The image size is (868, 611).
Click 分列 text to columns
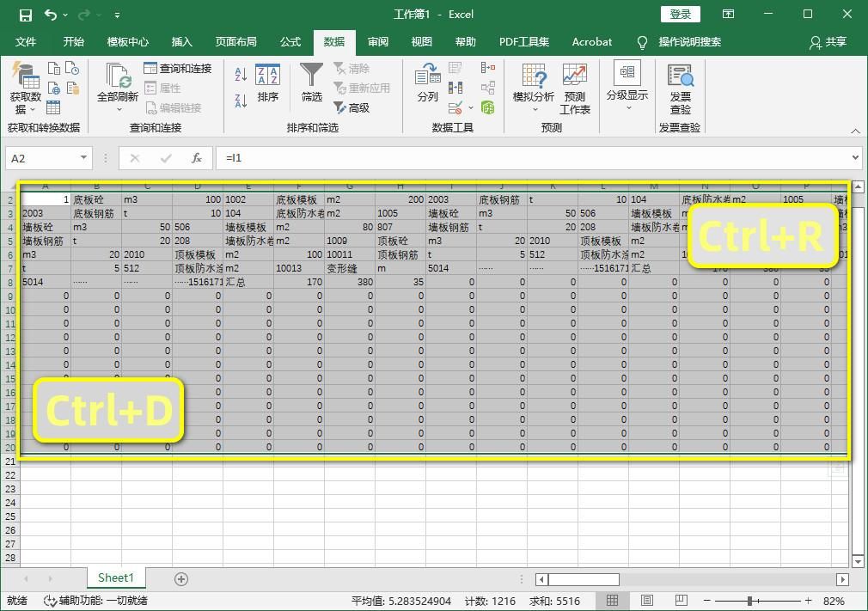(x=427, y=83)
